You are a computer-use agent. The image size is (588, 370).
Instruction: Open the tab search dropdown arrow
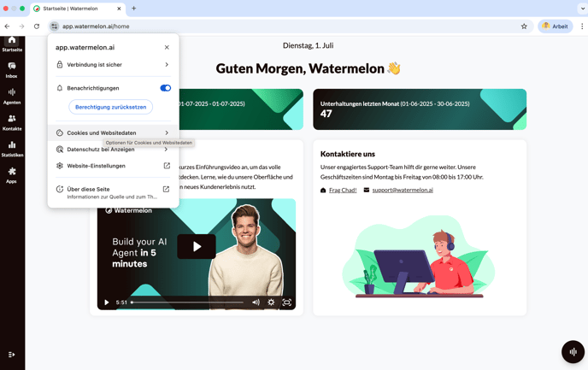pyautogui.click(x=583, y=9)
